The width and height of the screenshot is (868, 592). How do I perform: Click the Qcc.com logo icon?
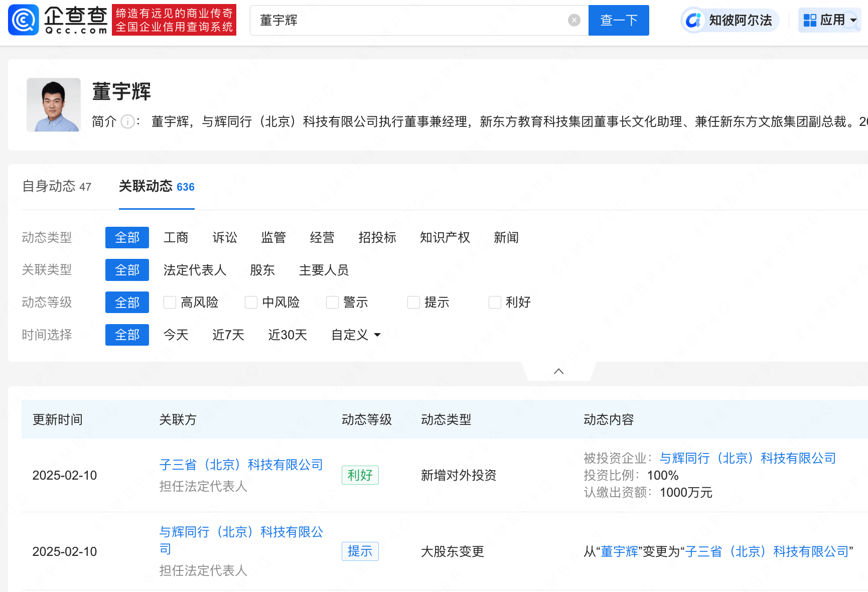pyautogui.click(x=23, y=20)
